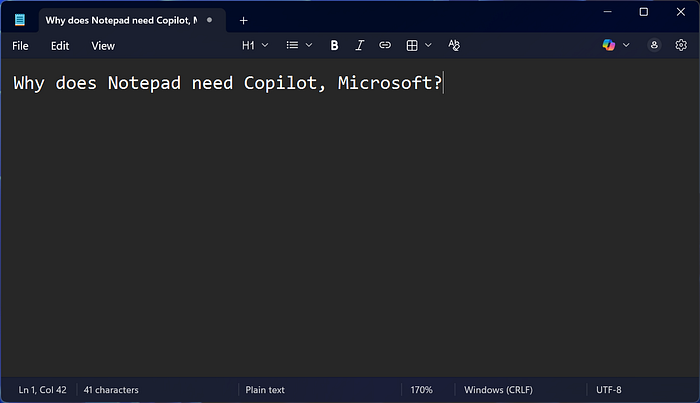Add a new tab with plus button
This screenshot has width=700, height=403.
click(243, 20)
